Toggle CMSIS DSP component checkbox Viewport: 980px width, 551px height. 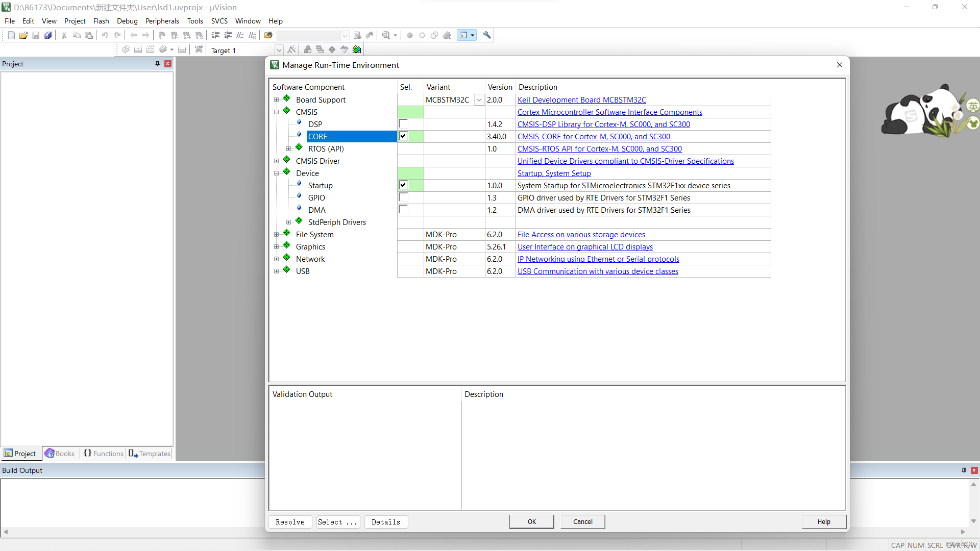tap(403, 124)
